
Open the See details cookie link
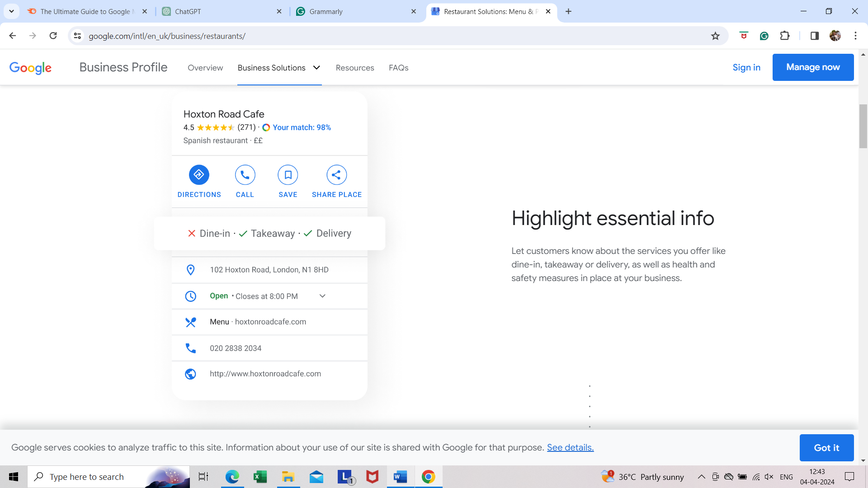coord(570,447)
